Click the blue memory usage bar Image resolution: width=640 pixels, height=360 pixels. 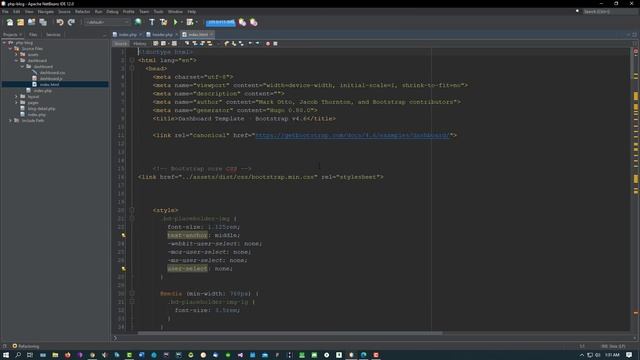[220, 22]
